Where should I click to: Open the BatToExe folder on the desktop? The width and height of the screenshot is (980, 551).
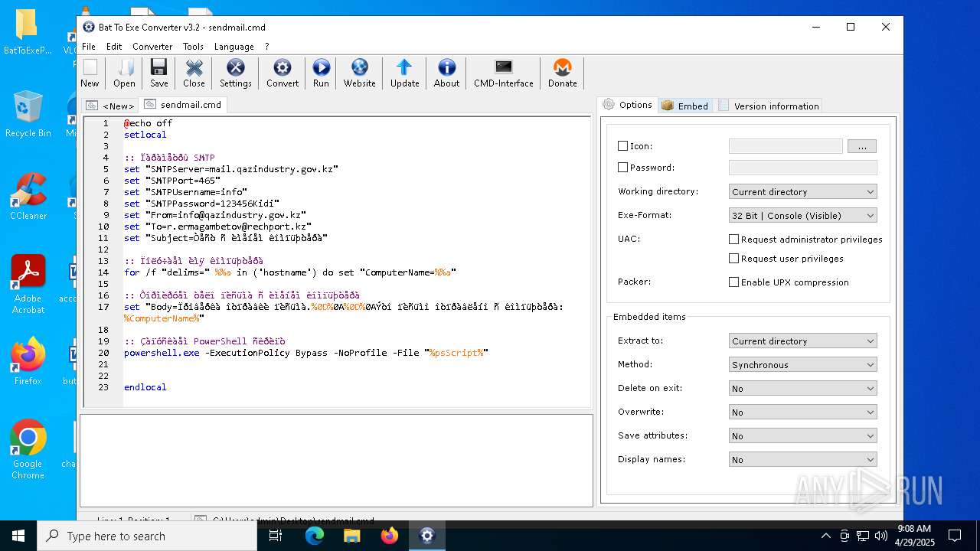click(28, 32)
